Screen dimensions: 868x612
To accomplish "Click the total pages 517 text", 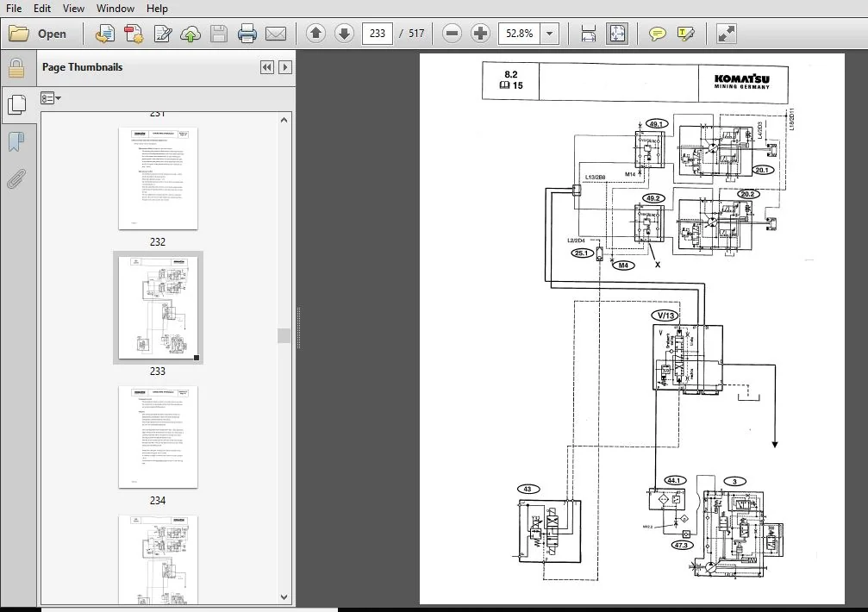I will point(416,34).
